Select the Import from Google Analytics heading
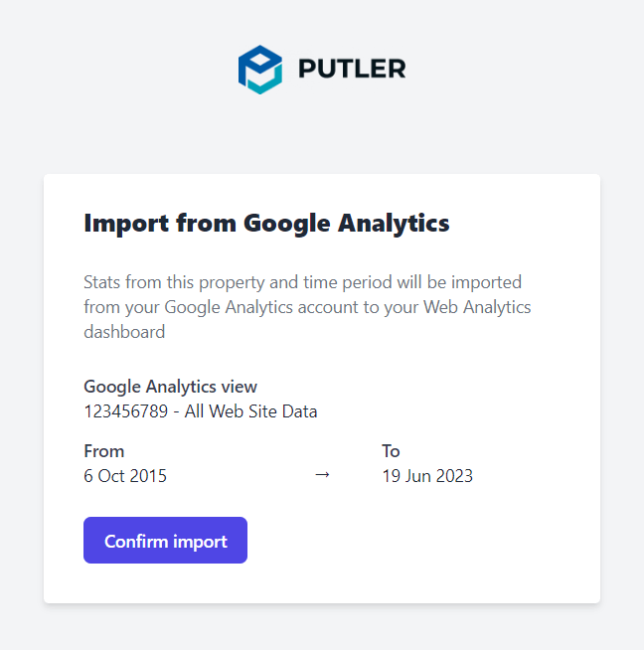The width and height of the screenshot is (644, 650). pyautogui.click(x=266, y=224)
